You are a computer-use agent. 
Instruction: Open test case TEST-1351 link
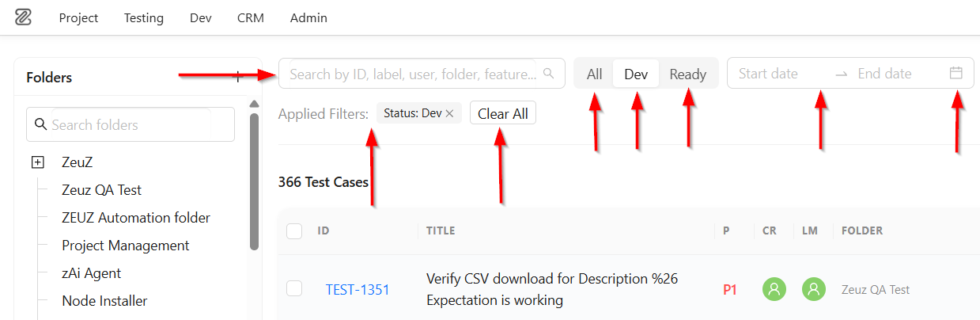(358, 289)
